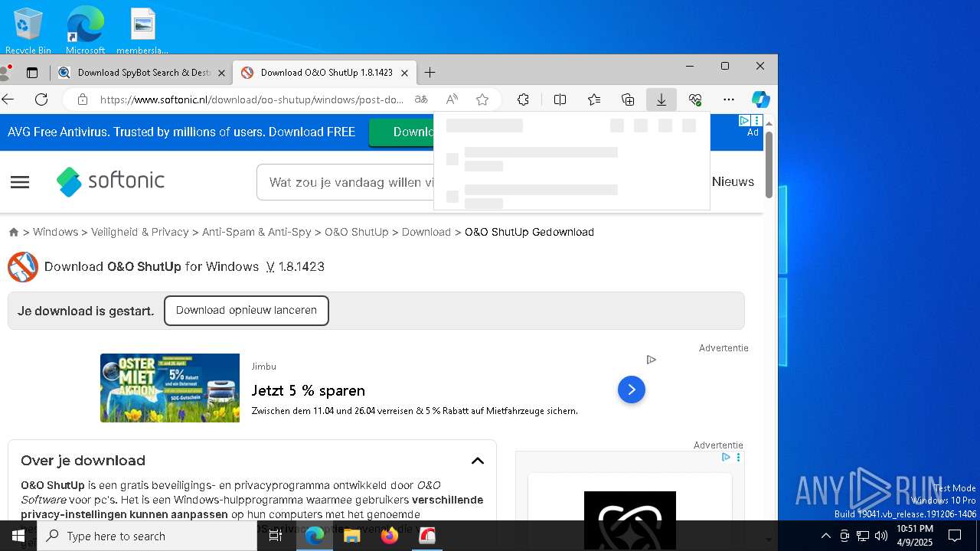Click the Jimbu Oster Miet Aktion ad image

coord(170,388)
